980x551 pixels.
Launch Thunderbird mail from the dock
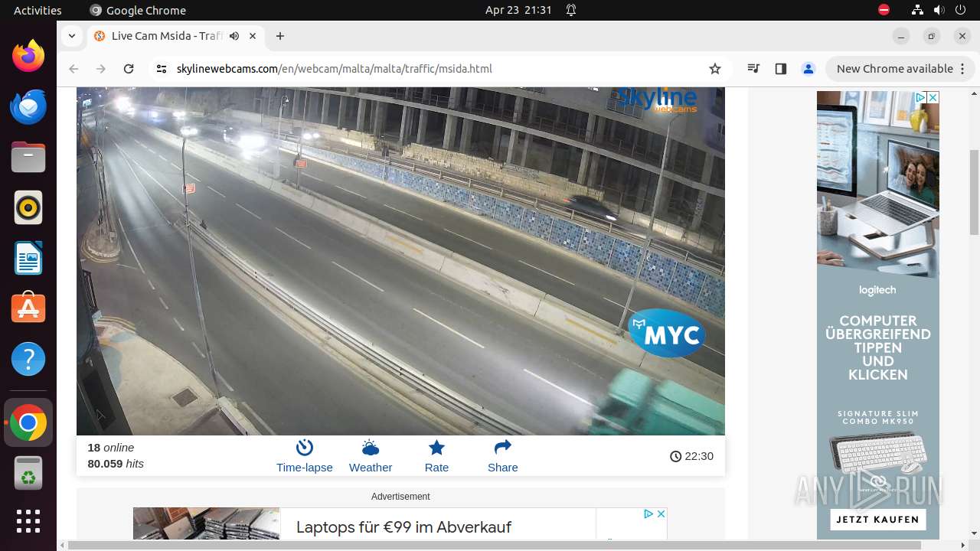(x=28, y=106)
